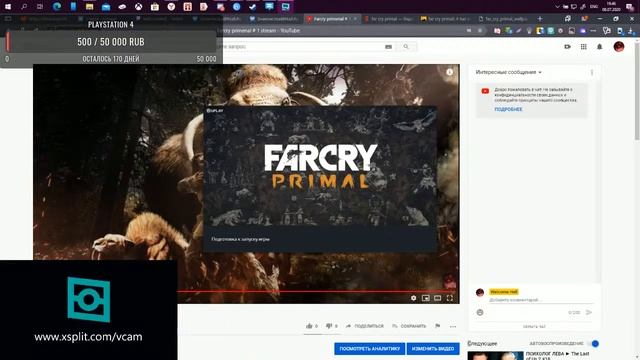Click the Сохранить save button
The width and height of the screenshot is (640, 360).
click(409, 326)
